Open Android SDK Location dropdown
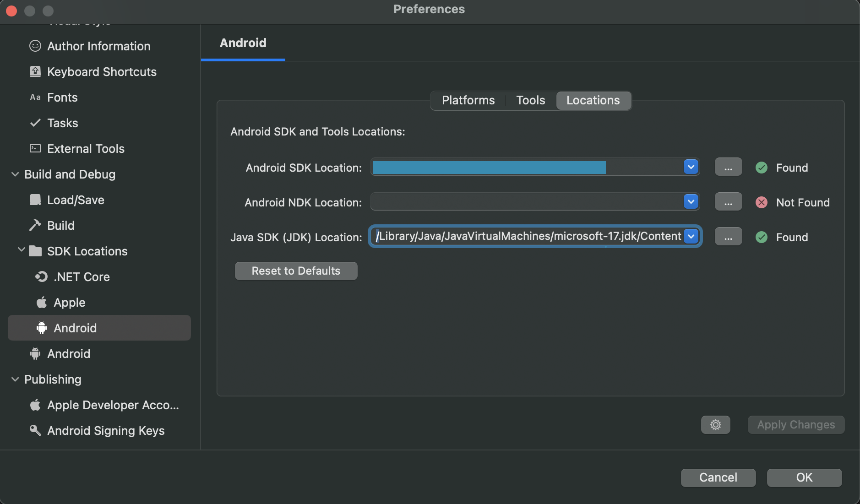860x504 pixels. (691, 167)
